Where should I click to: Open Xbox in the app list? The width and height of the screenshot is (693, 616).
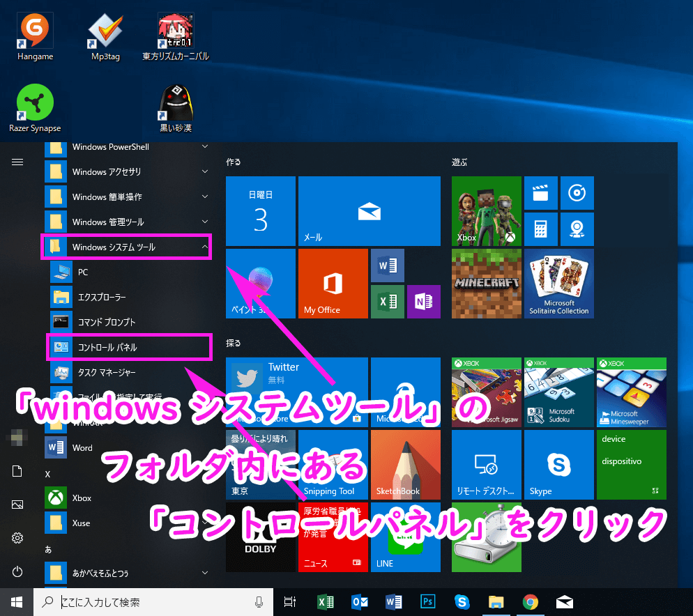point(128,498)
